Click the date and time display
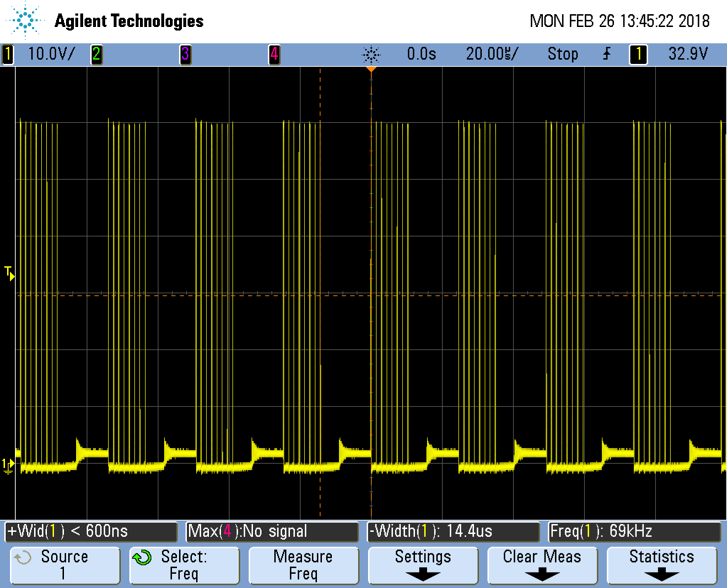Screen dimensions: 727x588 click(620, 21)
